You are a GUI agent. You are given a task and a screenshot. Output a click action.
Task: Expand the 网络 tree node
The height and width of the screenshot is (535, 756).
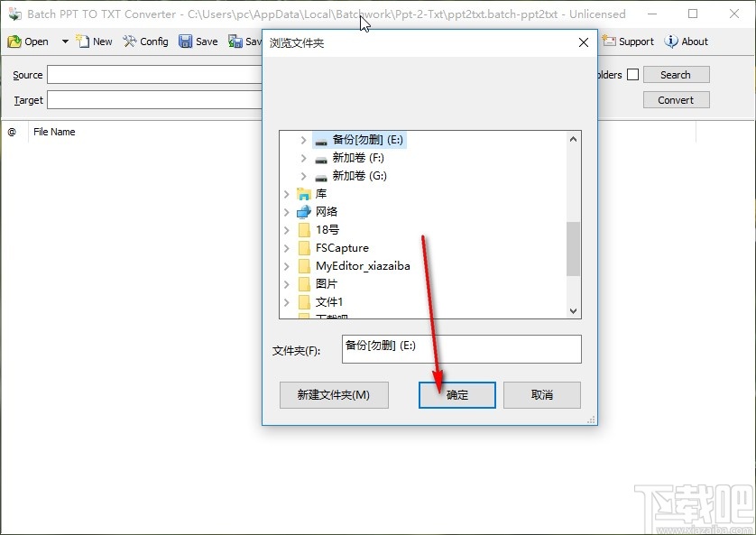point(287,211)
